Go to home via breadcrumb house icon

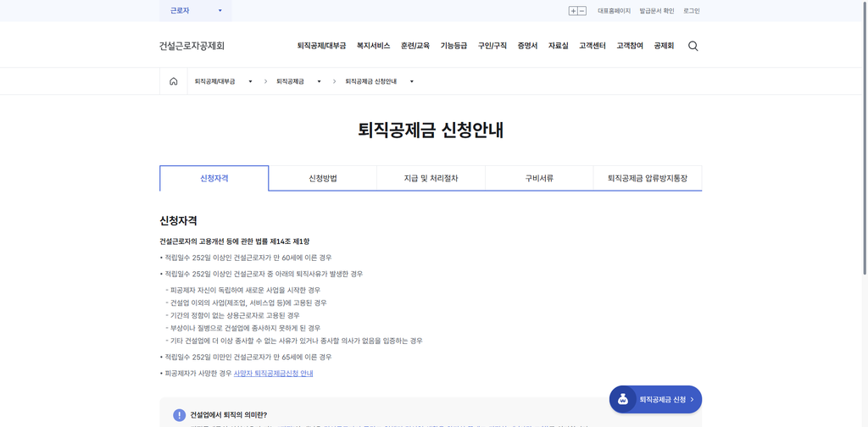tap(173, 81)
